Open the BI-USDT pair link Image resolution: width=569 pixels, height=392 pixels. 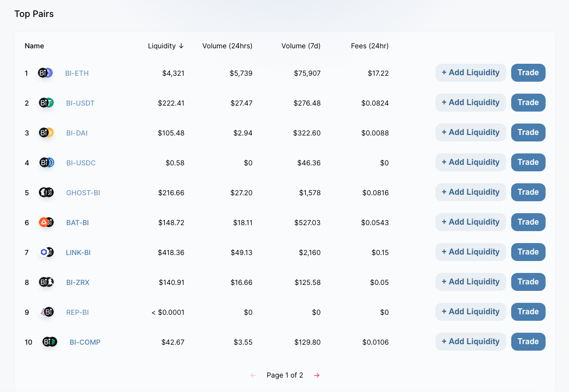(80, 103)
